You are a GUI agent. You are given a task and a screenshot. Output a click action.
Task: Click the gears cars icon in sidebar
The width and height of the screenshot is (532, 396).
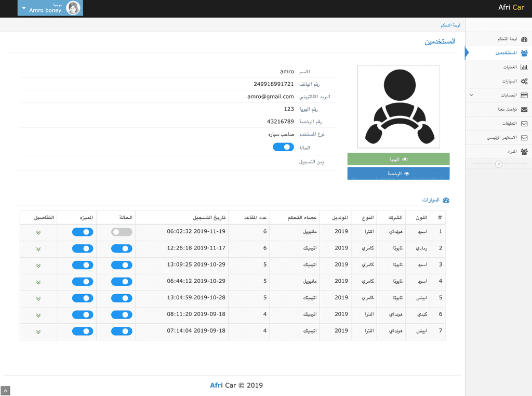point(524,81)
